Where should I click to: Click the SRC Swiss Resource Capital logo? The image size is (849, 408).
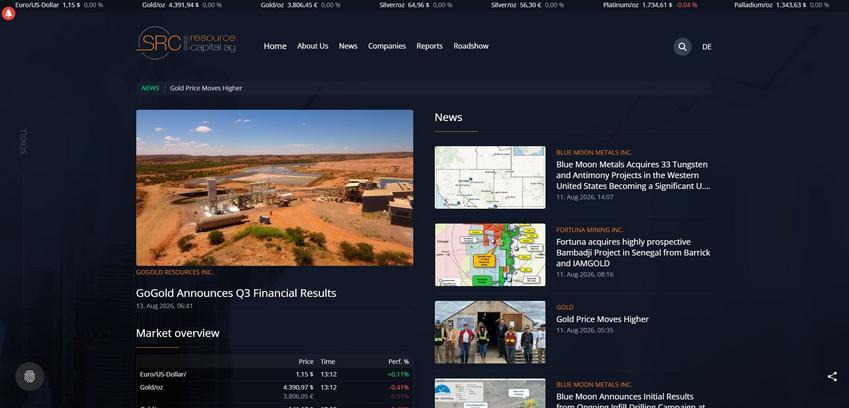[186, 43]
